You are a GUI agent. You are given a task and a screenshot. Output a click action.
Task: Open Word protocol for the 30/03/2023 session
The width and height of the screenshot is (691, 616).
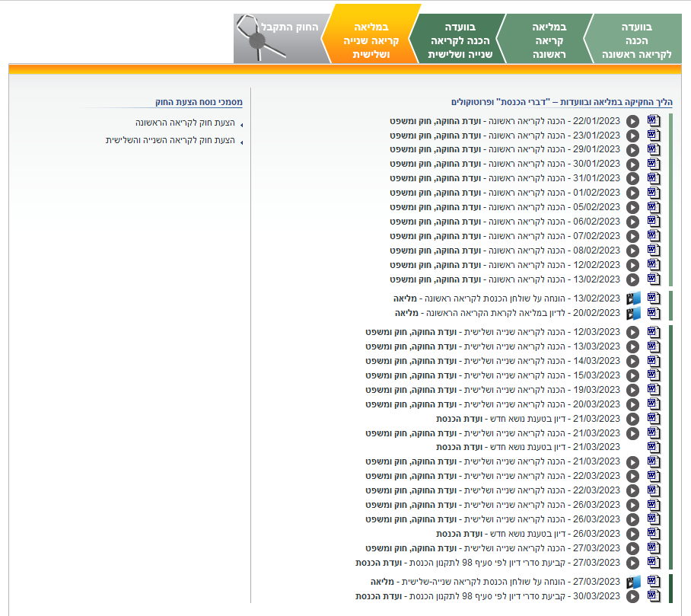click(x=652, y=596)
